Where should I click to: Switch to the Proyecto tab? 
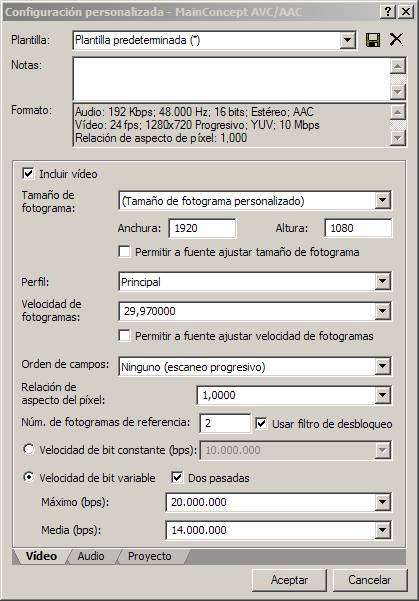pos(150,556)
